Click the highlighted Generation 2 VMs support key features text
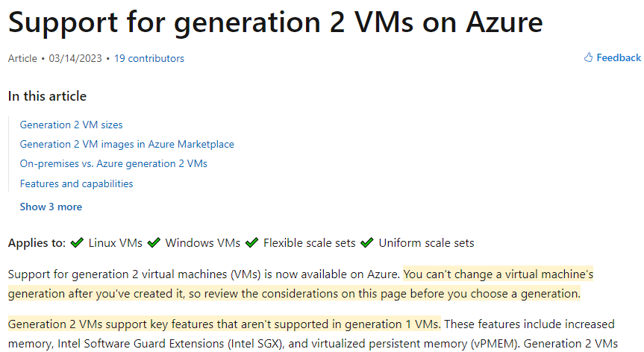The height and width of the screenshot is (352, 644). coord(225,324)
